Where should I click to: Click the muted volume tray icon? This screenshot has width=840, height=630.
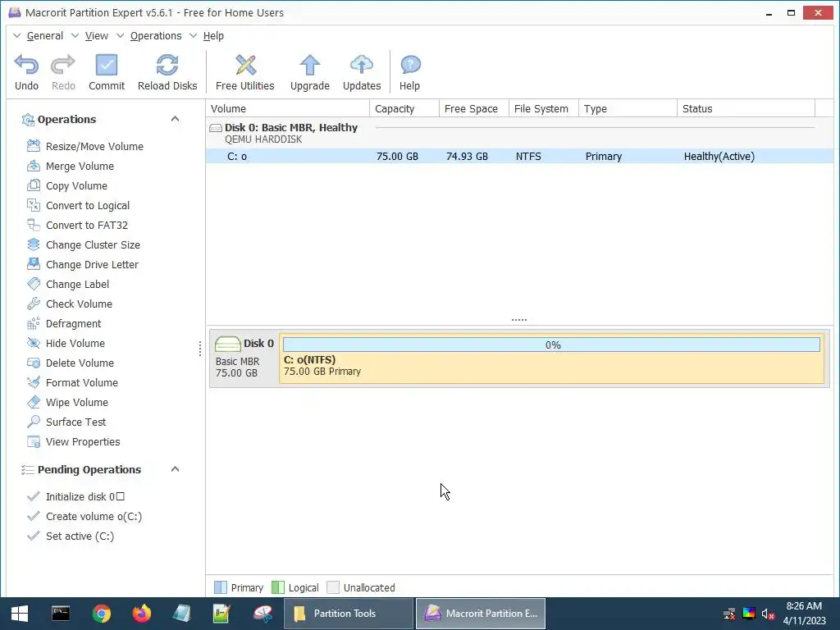[x=768, y=614]
